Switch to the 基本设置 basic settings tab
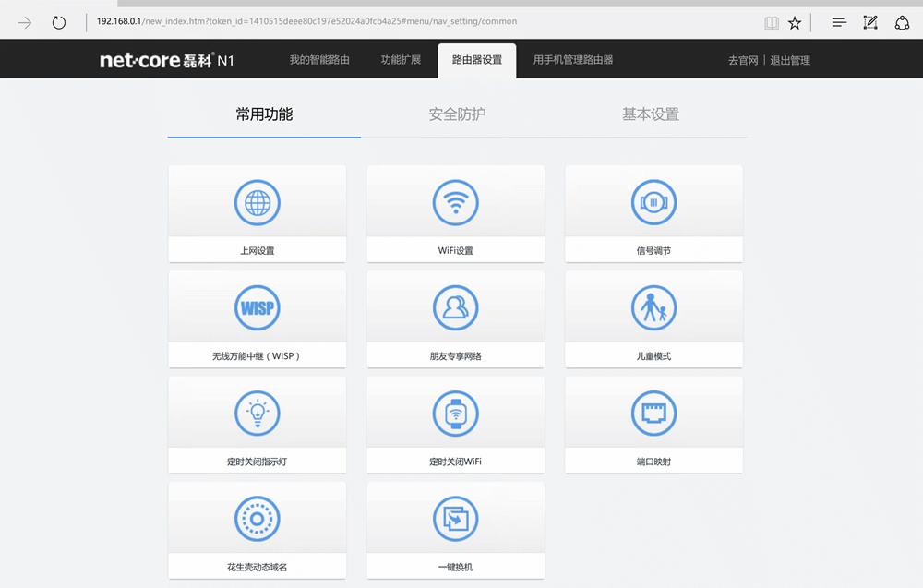 pyautogui.click(x=653, y=116)
